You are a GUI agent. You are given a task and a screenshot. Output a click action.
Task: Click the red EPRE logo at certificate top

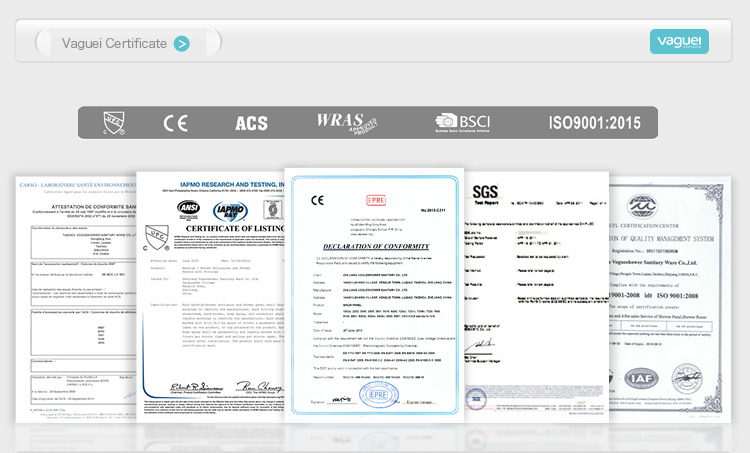pyautogui.click(x=376, y=200)
